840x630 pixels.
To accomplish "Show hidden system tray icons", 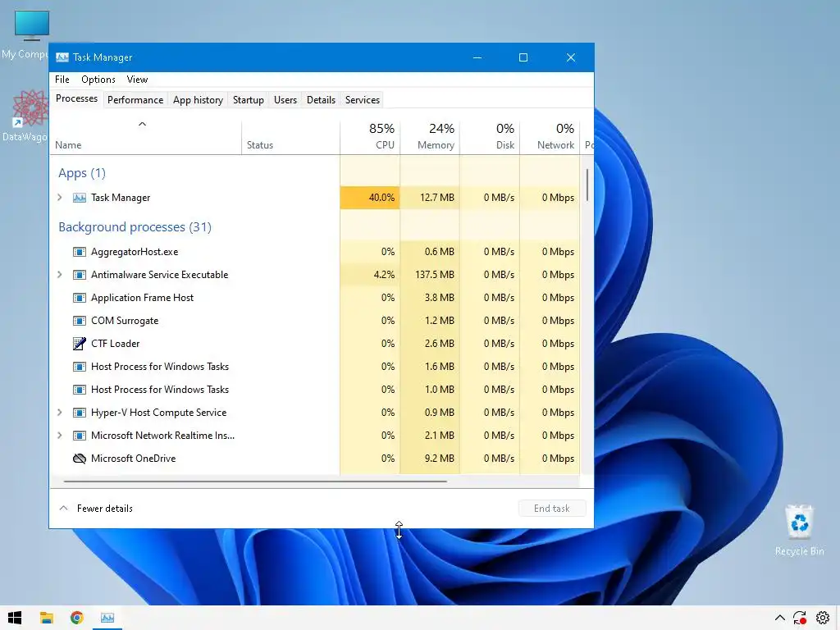I will click(x=780, y=618).
